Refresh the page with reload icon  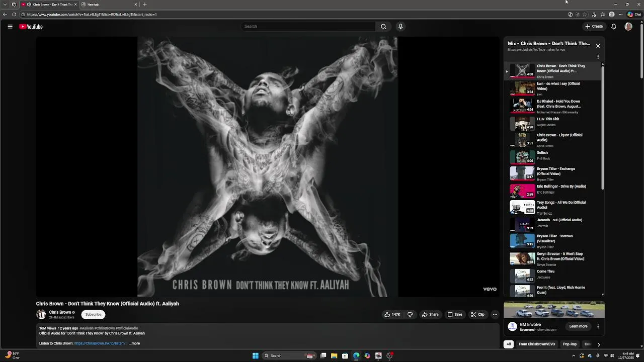(14, 15)
